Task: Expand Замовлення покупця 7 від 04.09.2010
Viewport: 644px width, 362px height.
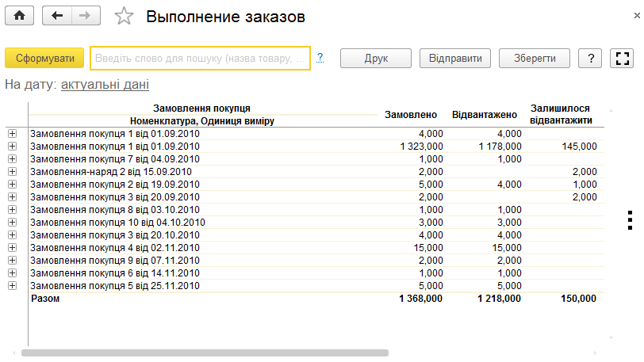Action: 13,159
